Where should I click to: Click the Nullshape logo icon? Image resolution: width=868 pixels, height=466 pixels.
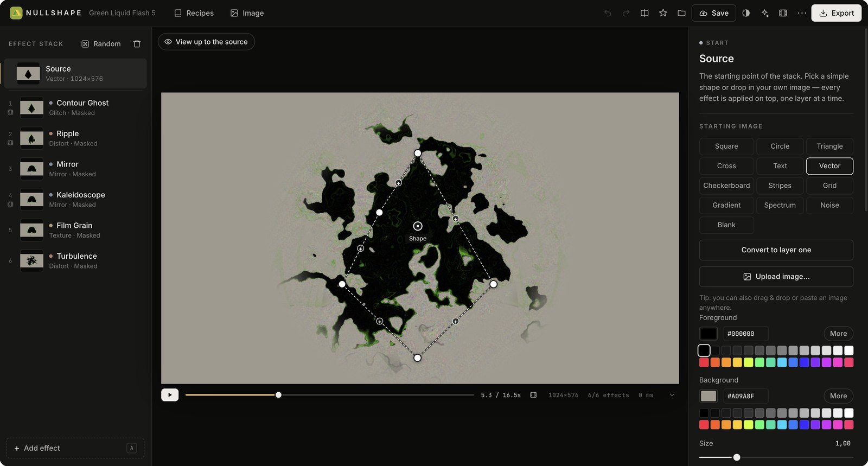16,13
